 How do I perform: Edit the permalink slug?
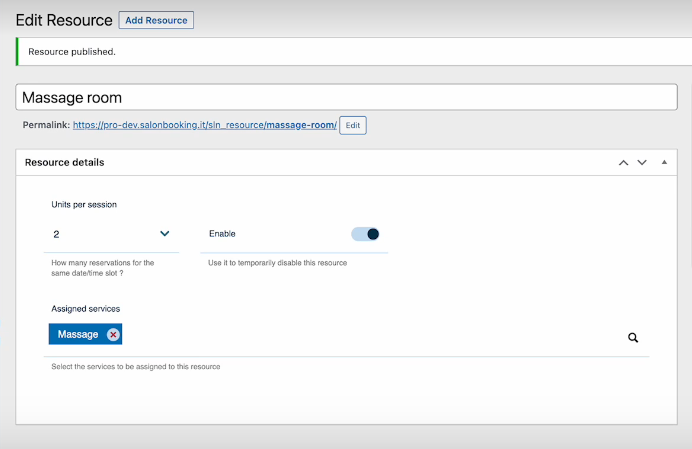pyautogui.click(x=352, y=125)
